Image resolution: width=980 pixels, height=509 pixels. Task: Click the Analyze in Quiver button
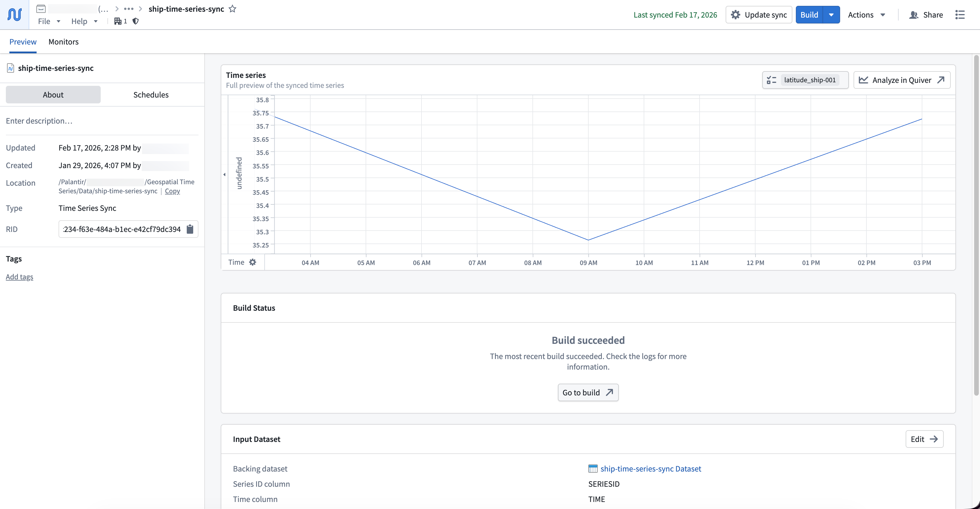tap(902, 80)
